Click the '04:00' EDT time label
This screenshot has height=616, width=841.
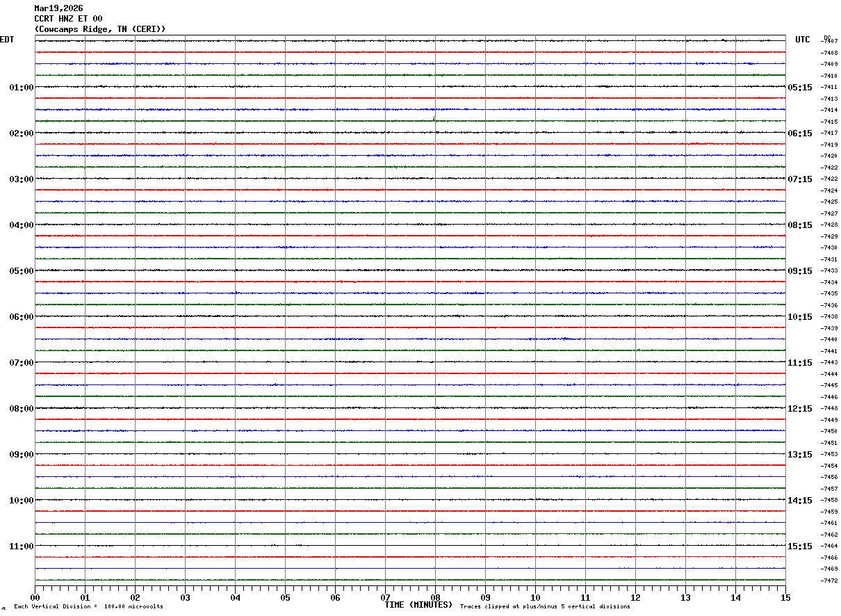22,225
